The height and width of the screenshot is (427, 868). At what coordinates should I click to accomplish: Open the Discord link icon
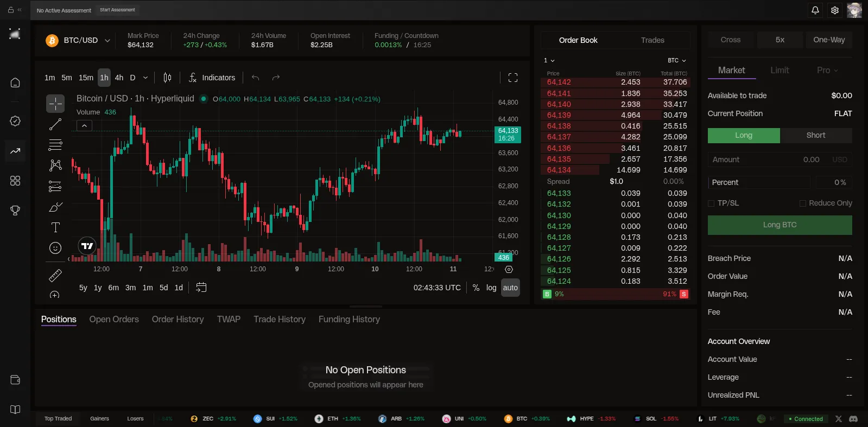(853, 419)
